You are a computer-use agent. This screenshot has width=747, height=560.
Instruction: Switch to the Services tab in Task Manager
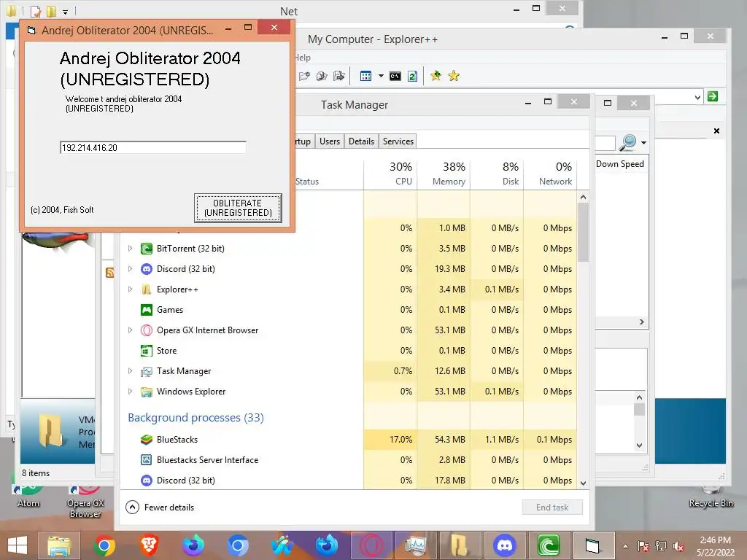(398, 141)
